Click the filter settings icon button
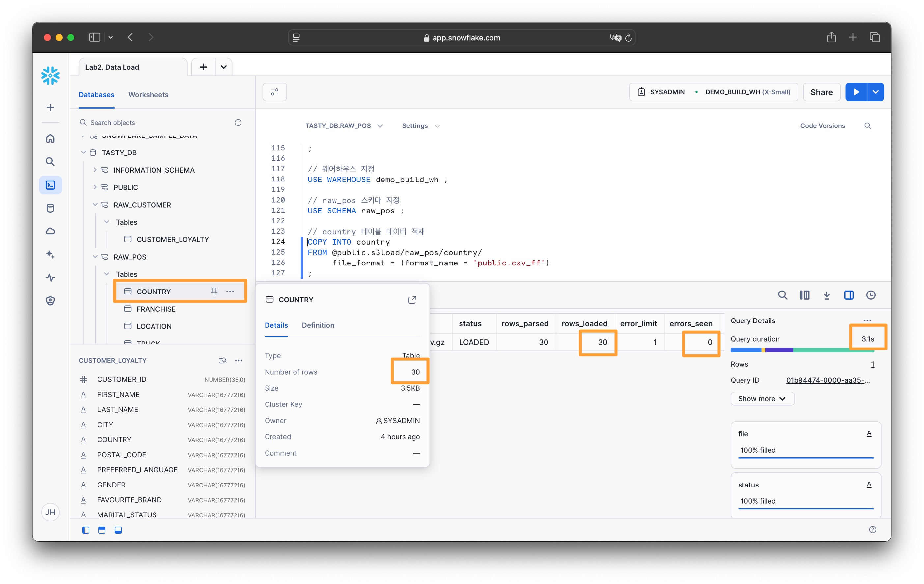 (274, 92)
